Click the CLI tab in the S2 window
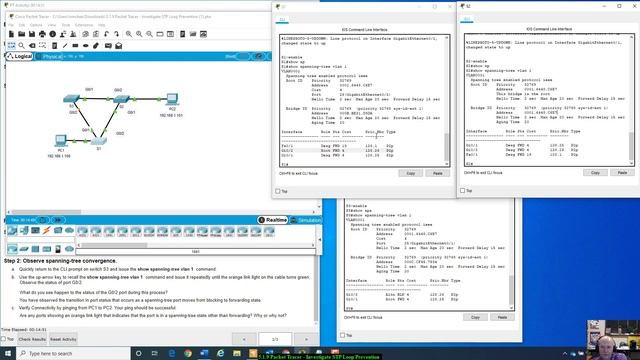 click(467, 19)
